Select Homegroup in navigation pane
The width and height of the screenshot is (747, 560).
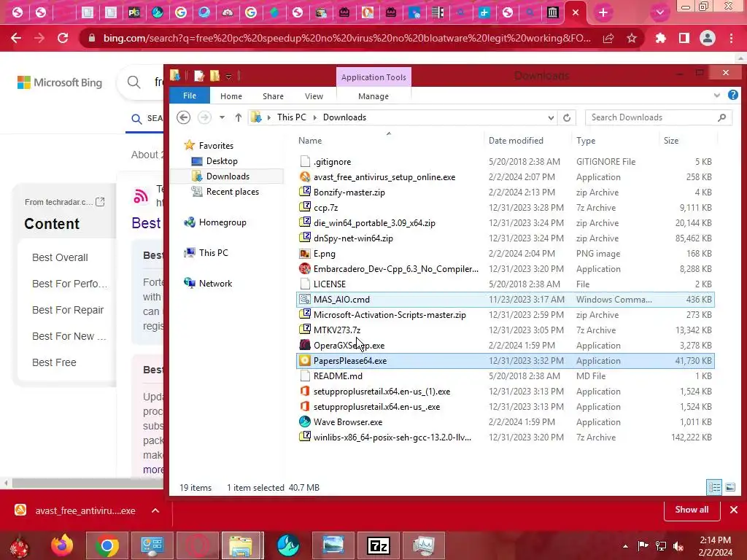[x=222, y=222]
